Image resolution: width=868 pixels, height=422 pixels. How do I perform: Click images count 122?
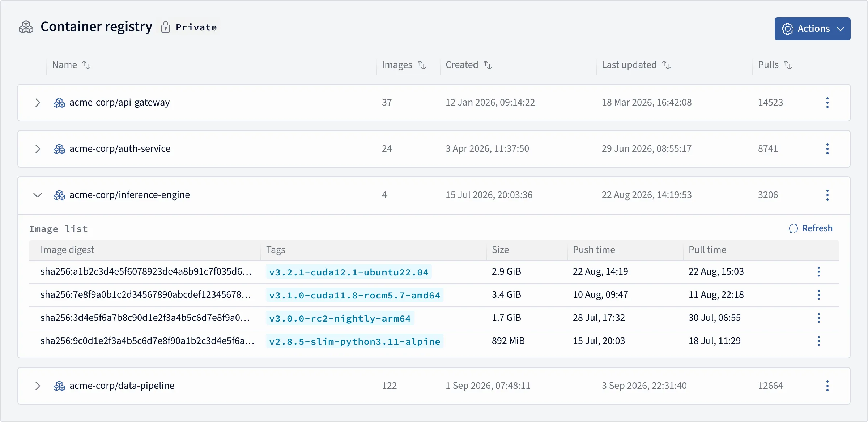click(389, 386)
